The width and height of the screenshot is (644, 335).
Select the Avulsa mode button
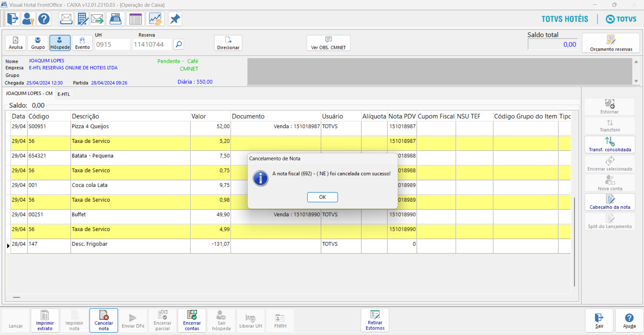(x=16, y=43)
